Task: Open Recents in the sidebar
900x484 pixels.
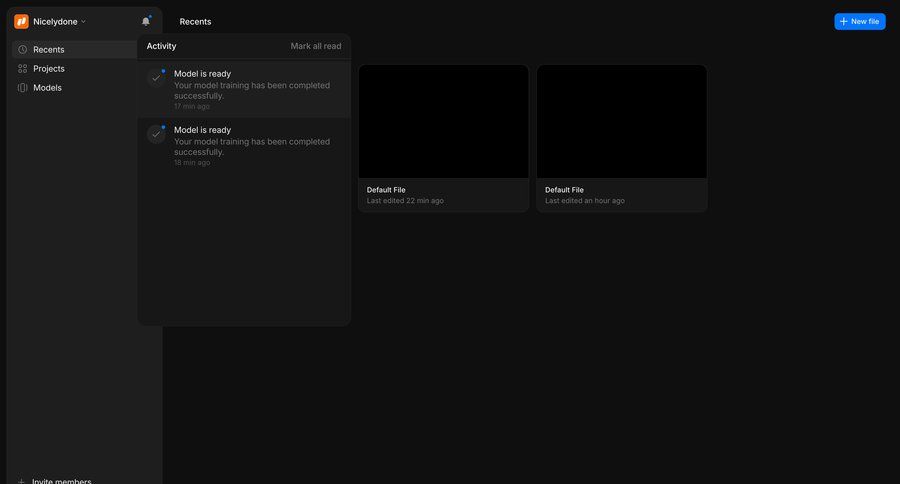Action: tap(75, 49)
